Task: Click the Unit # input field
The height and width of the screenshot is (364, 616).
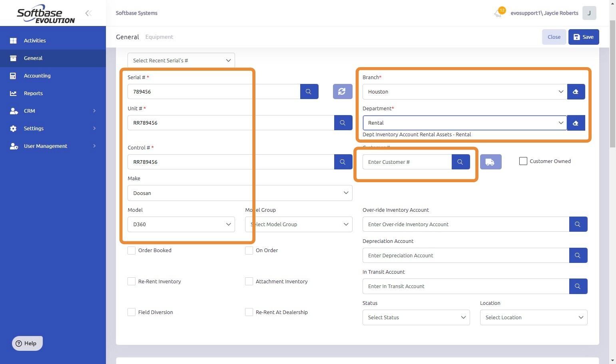Action: [x=231, y=123]
